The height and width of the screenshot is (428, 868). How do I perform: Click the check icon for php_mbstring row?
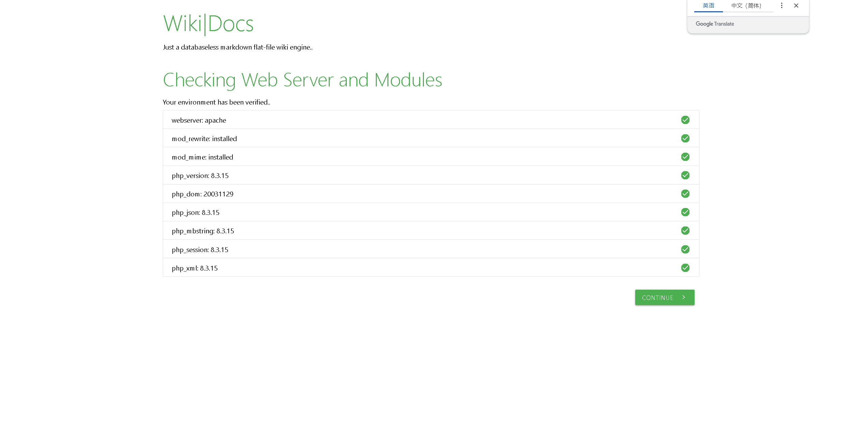tap(685, 231)
